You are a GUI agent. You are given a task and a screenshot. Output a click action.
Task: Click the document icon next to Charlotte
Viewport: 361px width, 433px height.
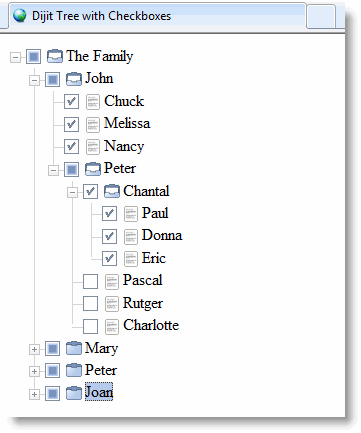click(112, 326)
